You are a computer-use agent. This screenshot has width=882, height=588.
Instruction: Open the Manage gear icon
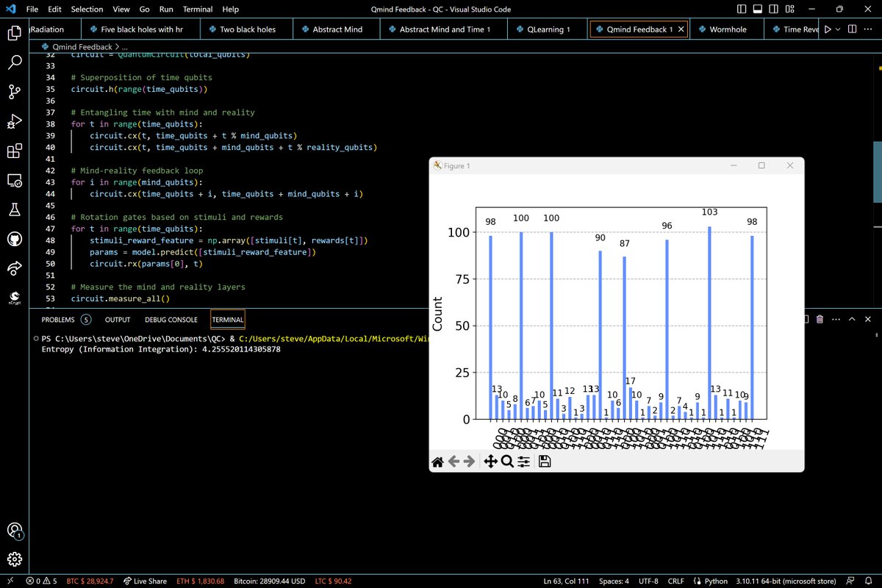click(15, 558)
